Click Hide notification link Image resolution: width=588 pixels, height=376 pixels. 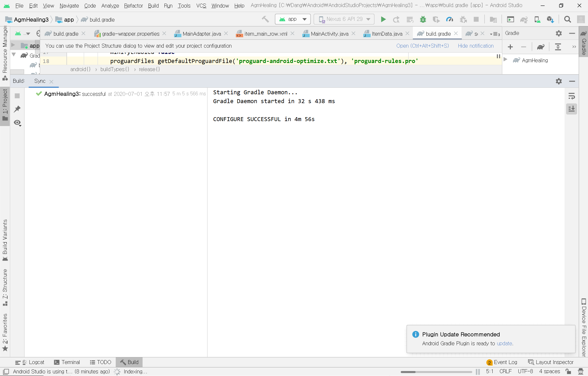476,46
